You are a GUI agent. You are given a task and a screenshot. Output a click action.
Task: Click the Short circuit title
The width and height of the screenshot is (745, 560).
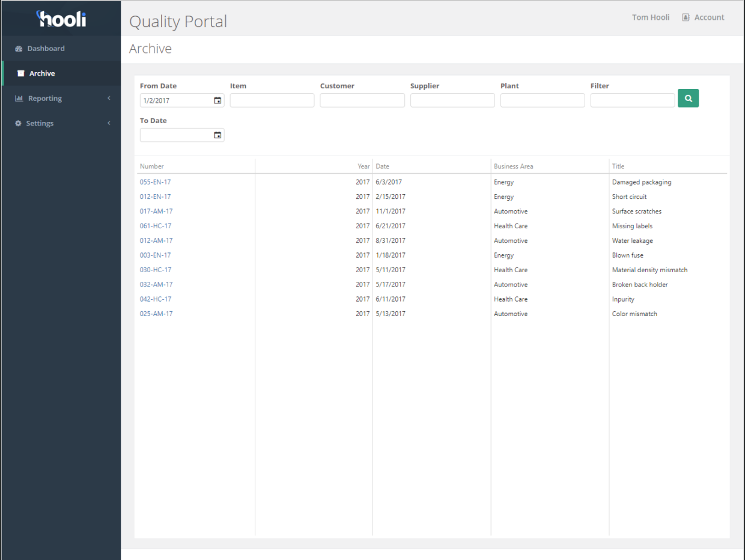point(630,197)
